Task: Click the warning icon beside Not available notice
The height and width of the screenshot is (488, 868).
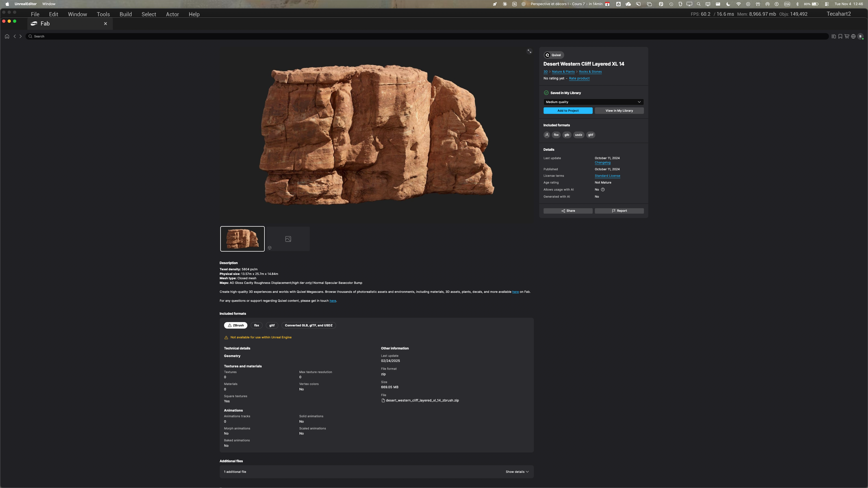Action: pos(226,337)
